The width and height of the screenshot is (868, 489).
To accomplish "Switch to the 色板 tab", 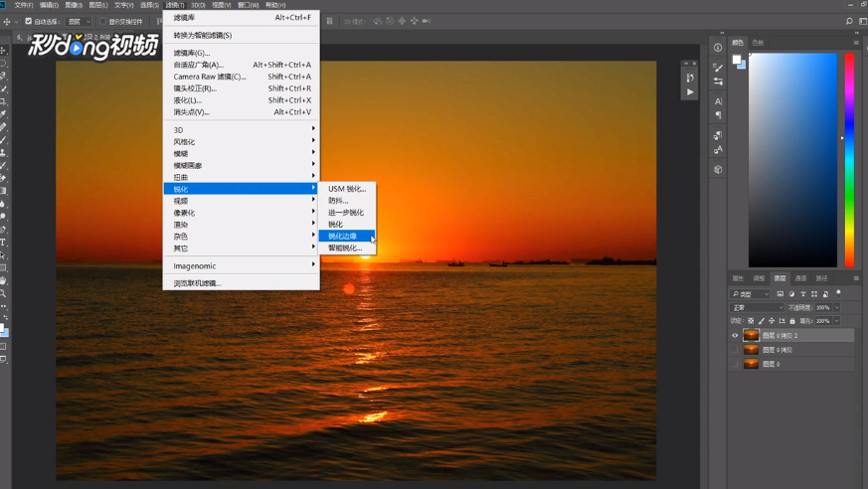I will coord(758,43).
